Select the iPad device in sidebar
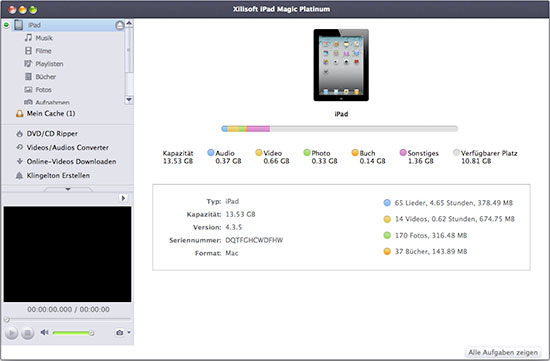Screen dimensions: 550x361 click(68, 25)
